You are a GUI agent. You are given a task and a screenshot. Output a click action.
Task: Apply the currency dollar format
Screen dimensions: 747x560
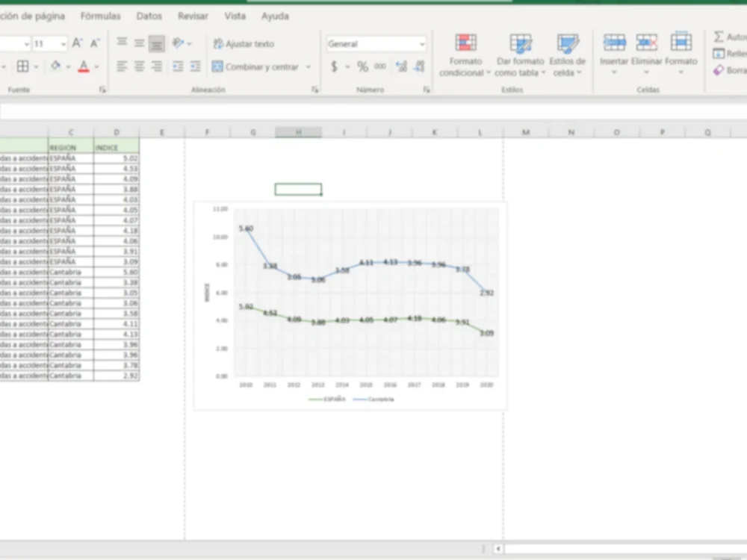pos(335,66)
